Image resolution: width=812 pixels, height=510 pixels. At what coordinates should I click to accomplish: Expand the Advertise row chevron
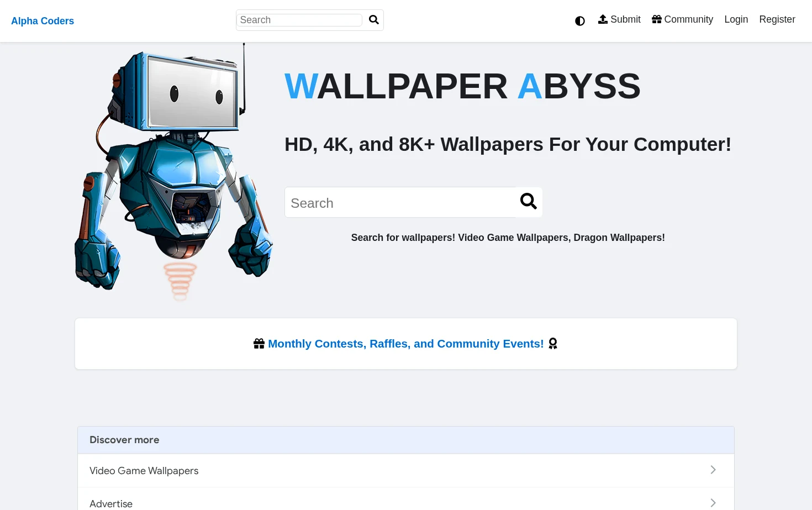(x=713, y=503)
